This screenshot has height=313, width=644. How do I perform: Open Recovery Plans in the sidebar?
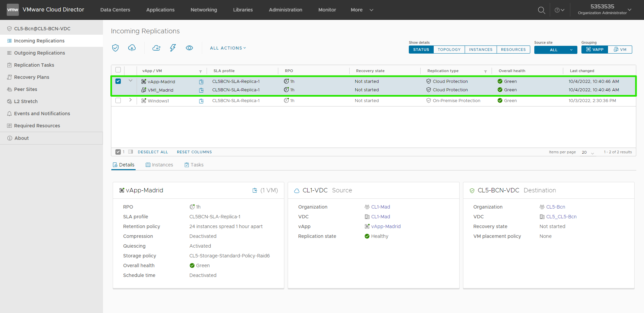coord(51,77)
